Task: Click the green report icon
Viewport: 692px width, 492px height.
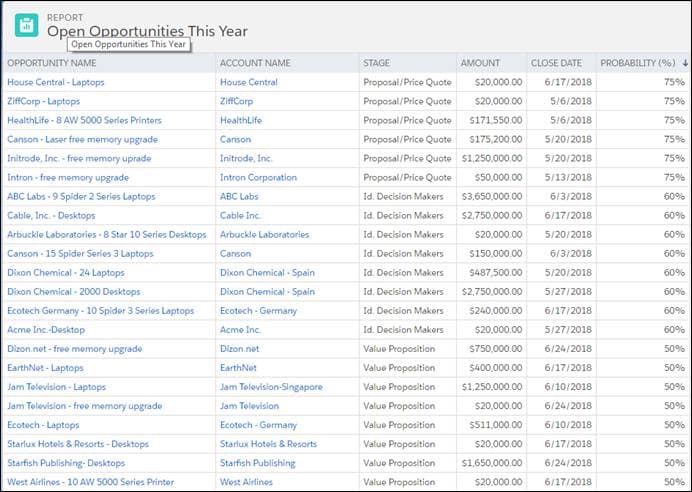Action: click(x=26, y=25)
